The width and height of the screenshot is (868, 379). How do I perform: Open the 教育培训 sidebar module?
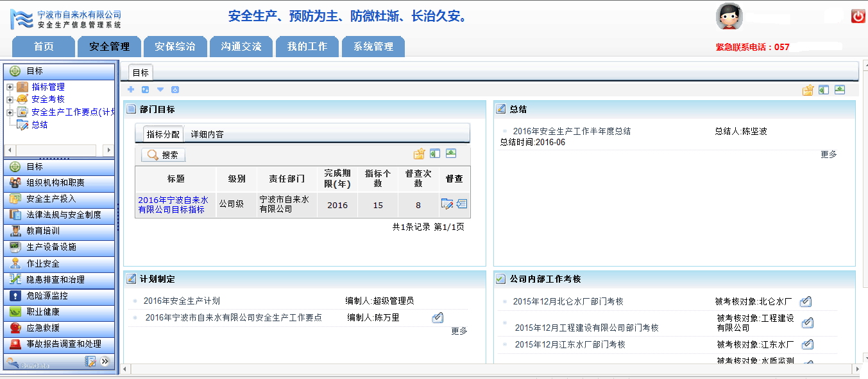click(59, 231)
